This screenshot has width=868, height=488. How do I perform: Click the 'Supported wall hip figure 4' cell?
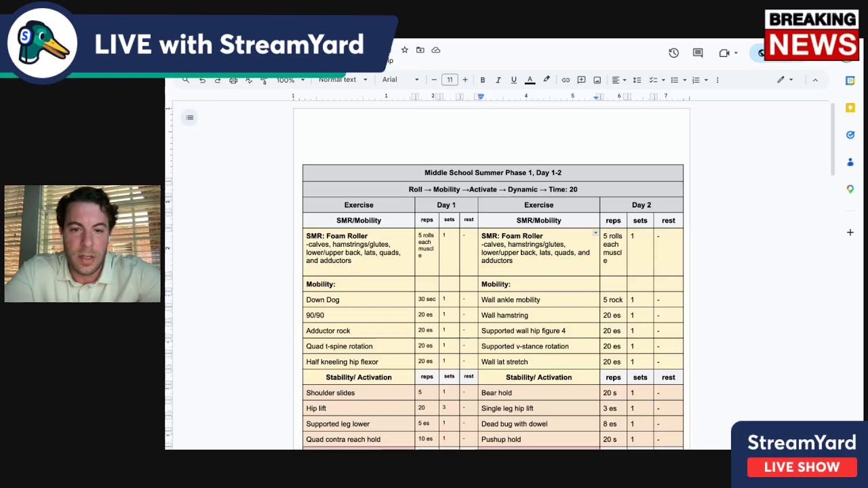[538, 331]
